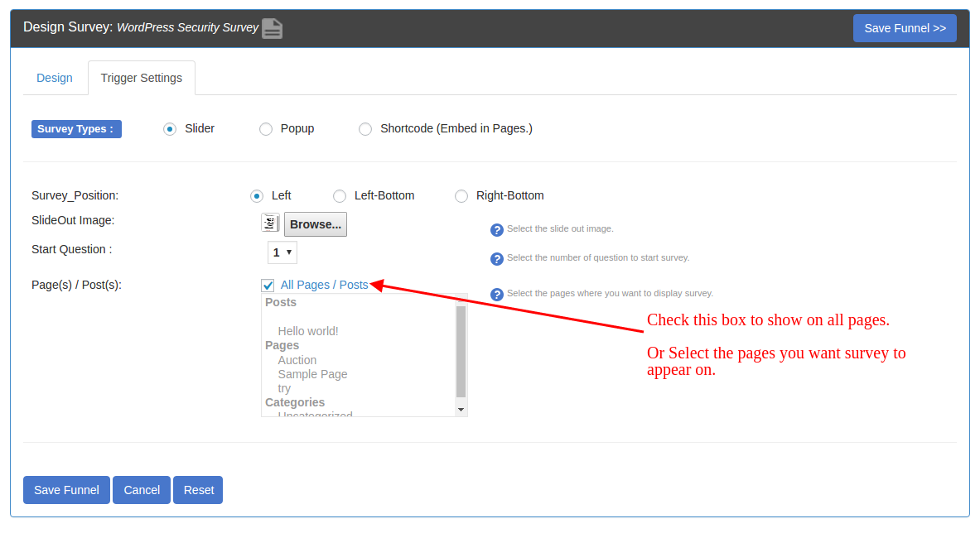Image resolution: width=980 pixels, height=538 pixels.
Task: Click help icon for pages display
Action: click(x=497, y=295)
